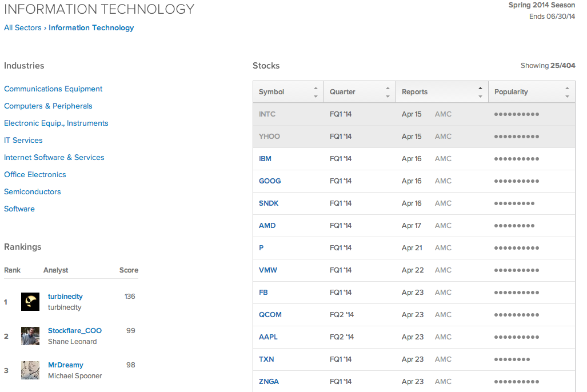Select the YHOO stock symbol
The height and width of the screenshot is (392, 587).
coord(269,137)
